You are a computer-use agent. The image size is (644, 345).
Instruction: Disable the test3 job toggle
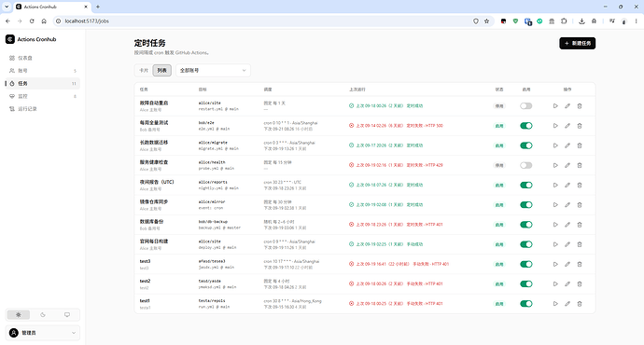[526, 264]
